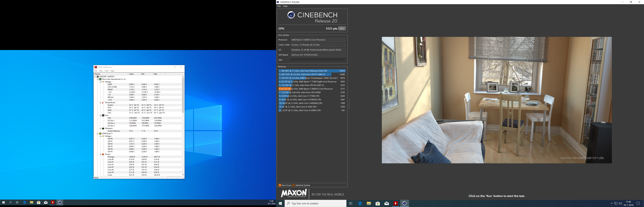Click the HWMonitor scrollbar down arrow
Screen dimensions: 644x207
click(x=183, y=175)
